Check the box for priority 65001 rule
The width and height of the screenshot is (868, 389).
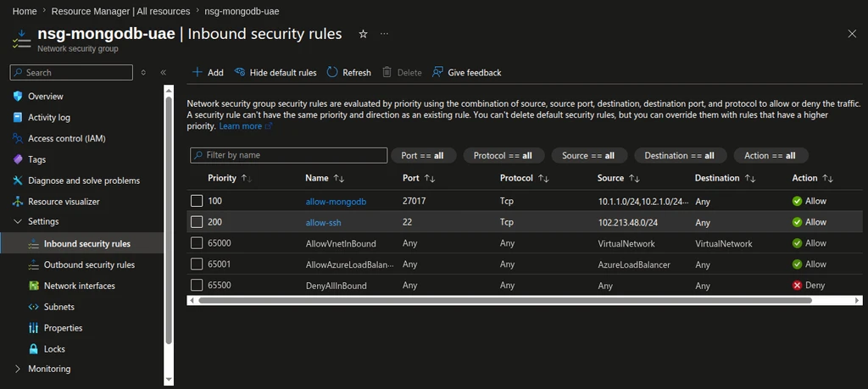(197, 264)
